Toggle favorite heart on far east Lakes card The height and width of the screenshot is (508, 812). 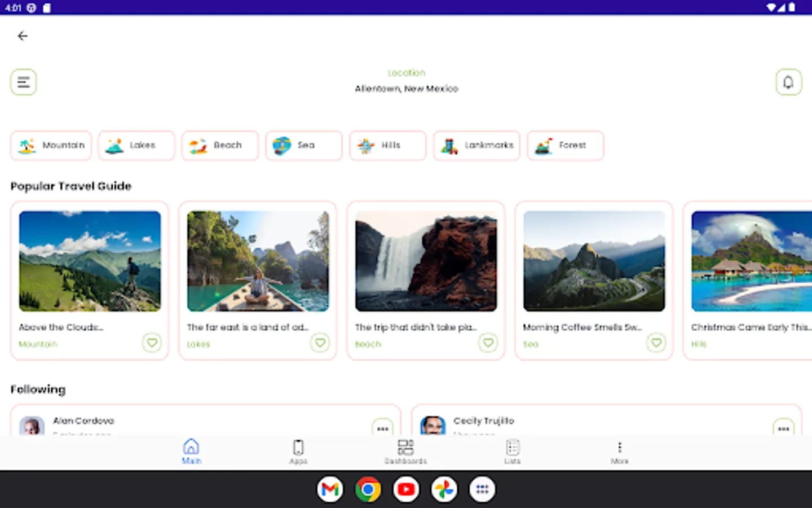(320, 343)
